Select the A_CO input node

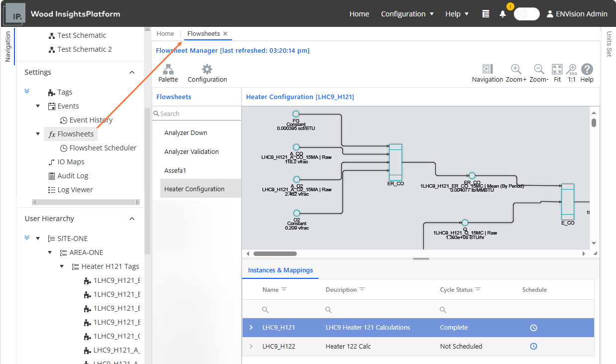point(296,147)
